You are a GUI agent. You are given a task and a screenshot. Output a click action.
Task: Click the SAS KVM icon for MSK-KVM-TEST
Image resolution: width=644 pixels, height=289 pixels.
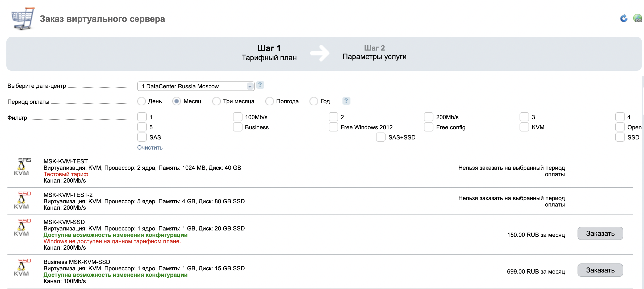point(22,167)
